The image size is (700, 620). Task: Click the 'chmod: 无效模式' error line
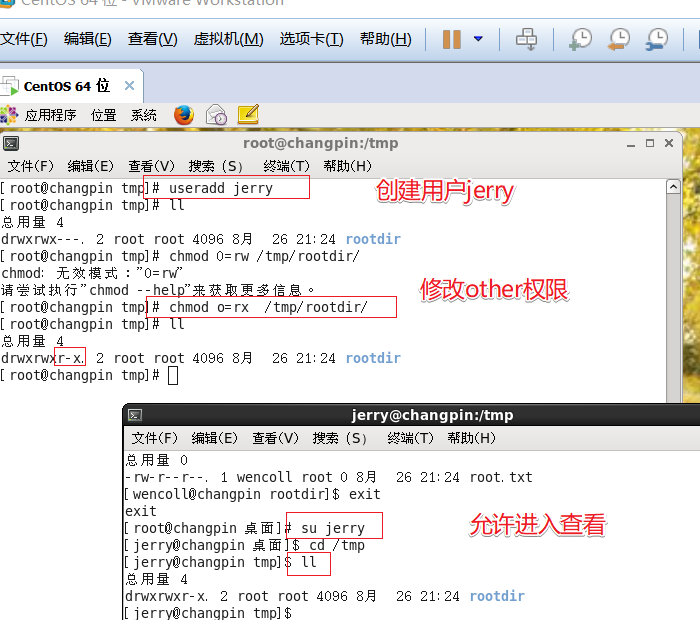tap(92, 273)
